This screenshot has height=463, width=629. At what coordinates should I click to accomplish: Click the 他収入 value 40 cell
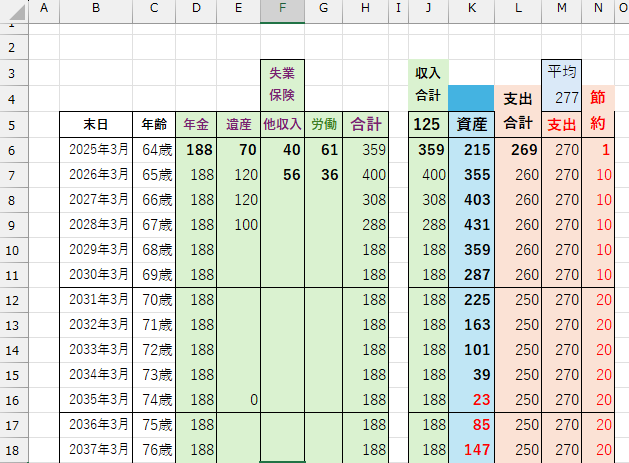coord(282,150)
